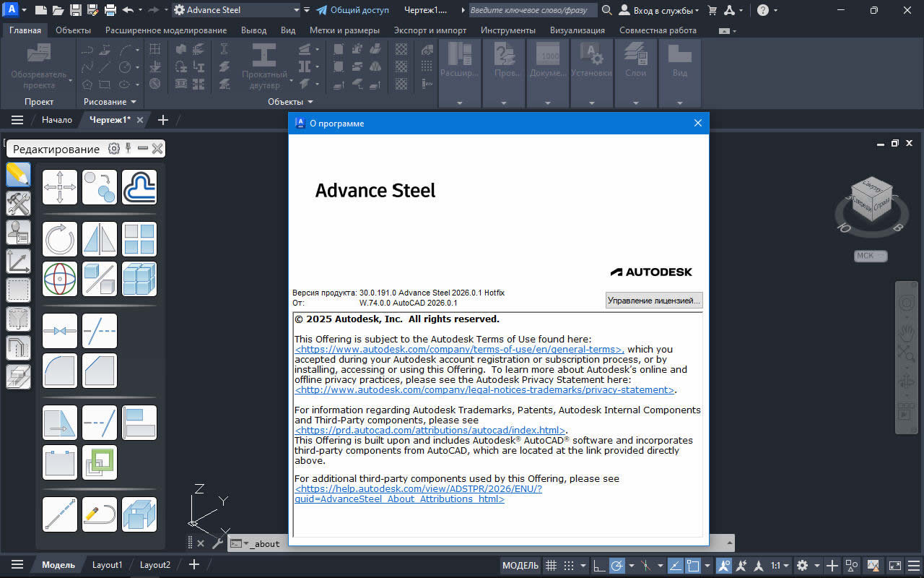Expand the Слои ribbon panel arrow

pos(636,103)
